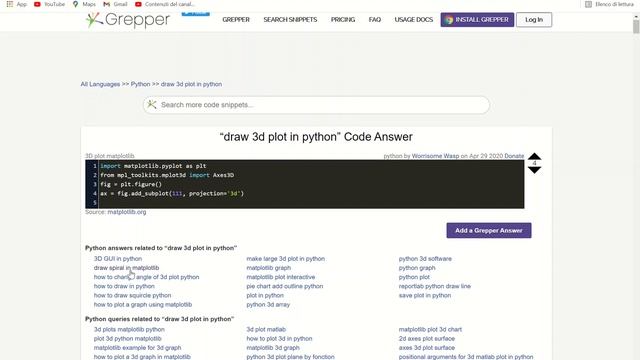Open 3d plots matplotlib python query
The width and height of the screenshot is (640, 360).
129,329
